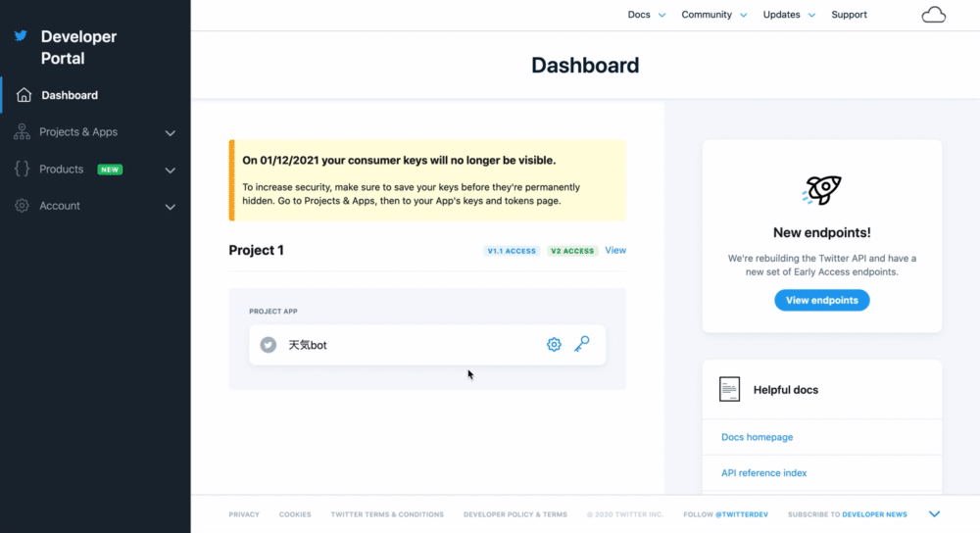Expand the footer chevron
The image size is (980, 533).
pyautogui.click(x=934, y=514)
